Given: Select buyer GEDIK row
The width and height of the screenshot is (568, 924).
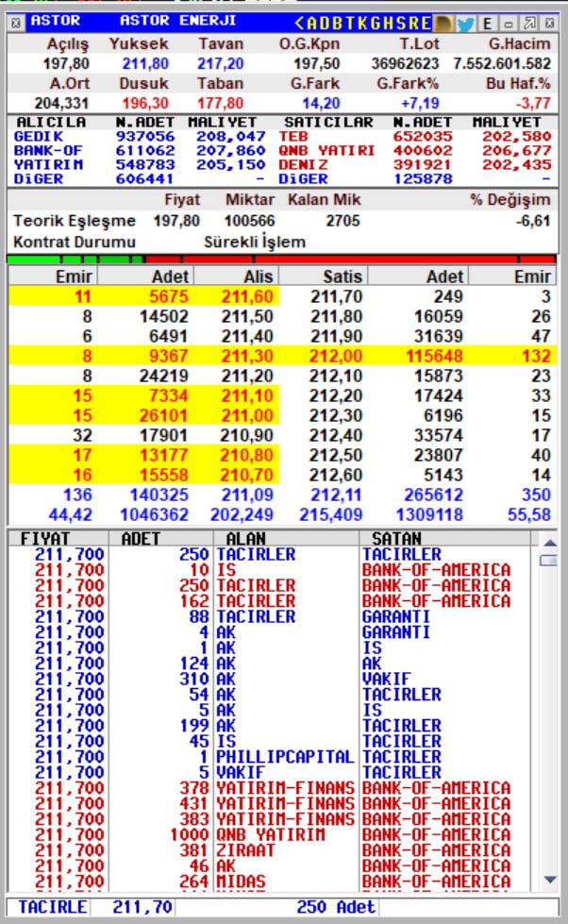Looking at the screenshot, I should tap(140, 136).
